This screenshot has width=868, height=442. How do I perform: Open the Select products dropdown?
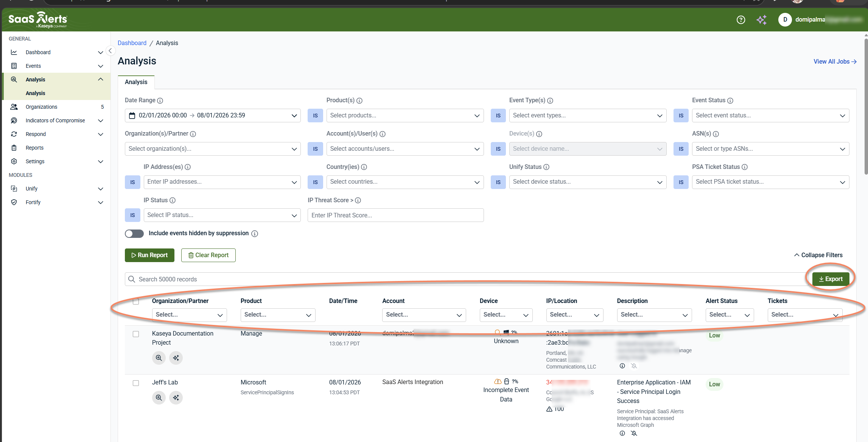click(405, 116)
